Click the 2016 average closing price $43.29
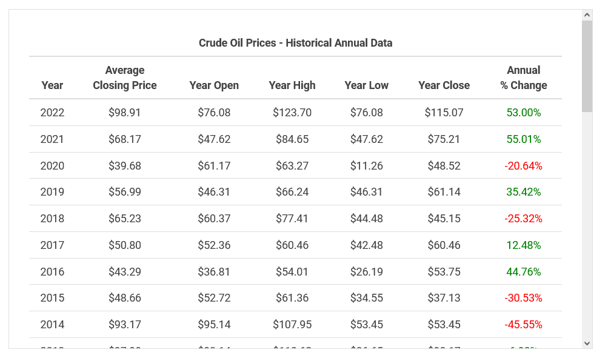 tap(125, 271)
